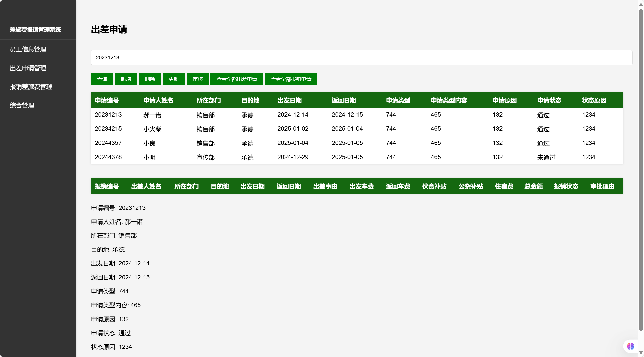The image size is (644, 357).
Task: Focus the search field containing 20231213
Action: (361, 58)
